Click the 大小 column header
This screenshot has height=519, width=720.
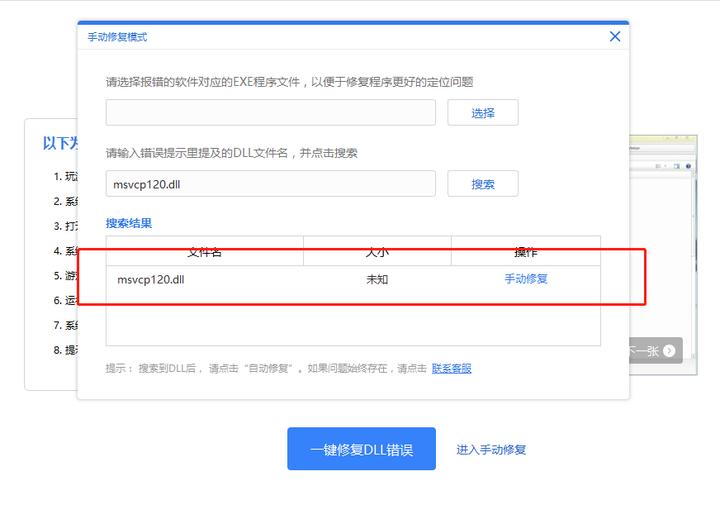pyautogui.click(x=377, y=251)
